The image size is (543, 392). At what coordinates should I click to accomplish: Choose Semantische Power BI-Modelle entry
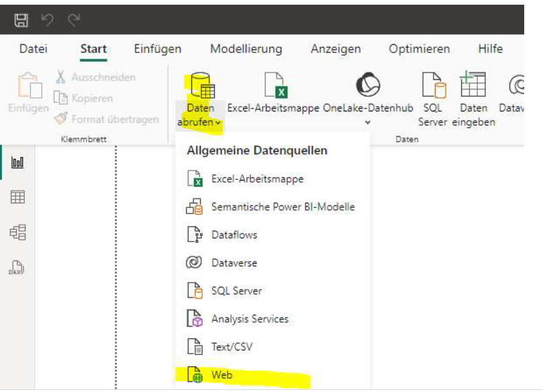pos(273,207)
